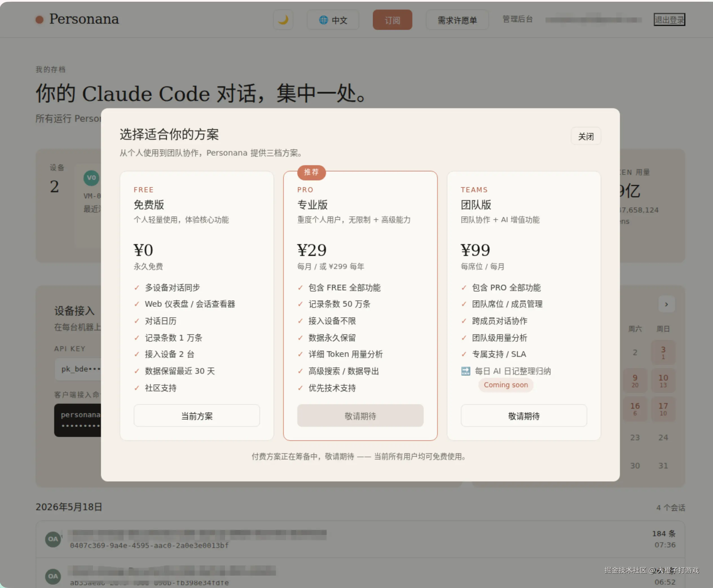The height and width of the screenshot is (588, 713).
Task: Click the OA avatar of the 06:52 session
Action: click(53, 576)
